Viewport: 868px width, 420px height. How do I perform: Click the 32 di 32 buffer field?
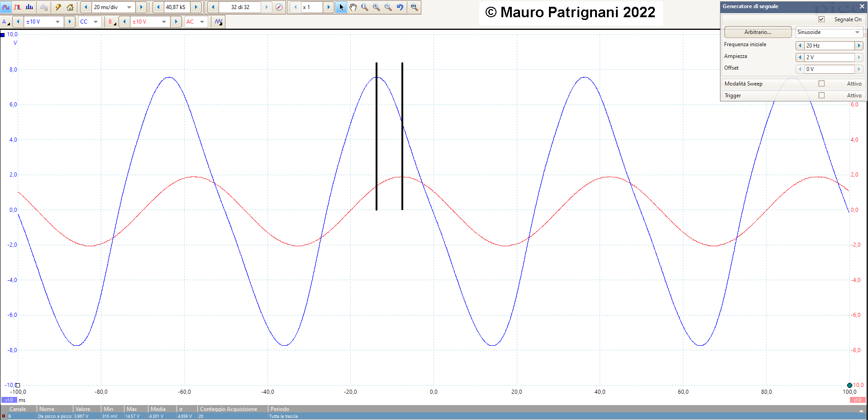click(x=240, y=7)
